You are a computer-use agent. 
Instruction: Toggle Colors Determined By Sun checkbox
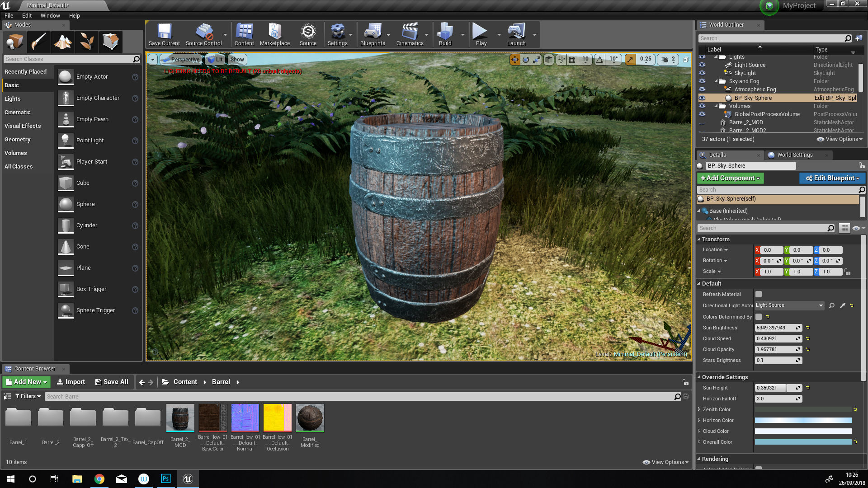pyautogui.click(x=759, y=317)
